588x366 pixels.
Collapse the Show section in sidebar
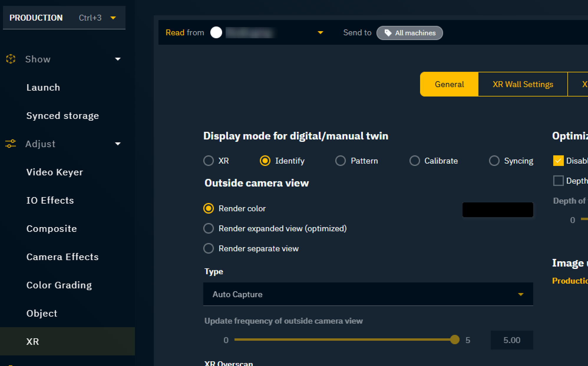click(x=118, y=59)
